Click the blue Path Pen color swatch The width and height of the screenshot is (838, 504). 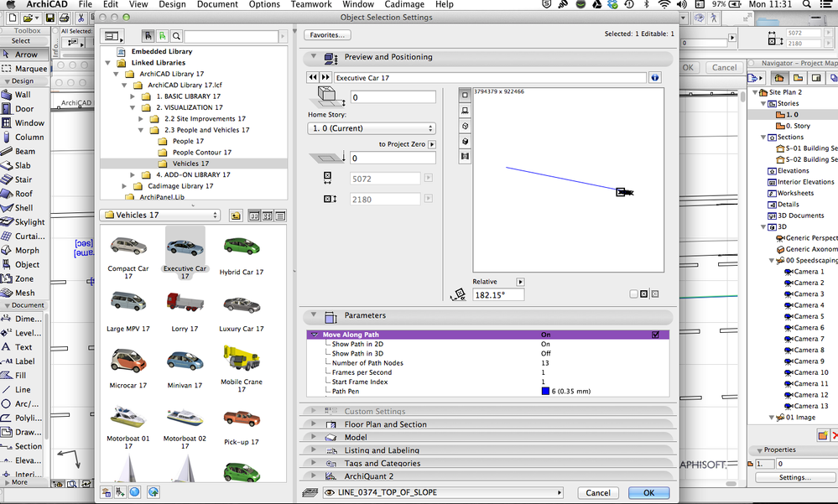click(545, 391)
